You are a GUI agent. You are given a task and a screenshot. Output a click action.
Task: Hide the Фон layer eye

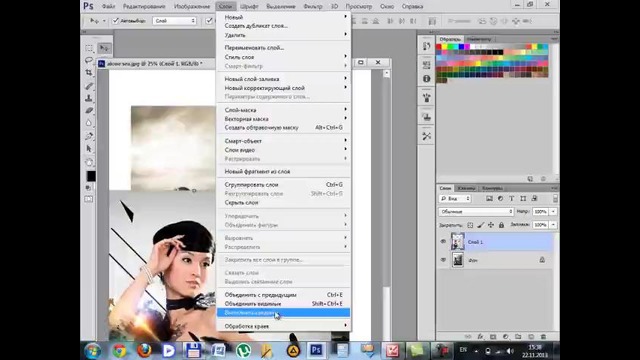coord(443,260)
